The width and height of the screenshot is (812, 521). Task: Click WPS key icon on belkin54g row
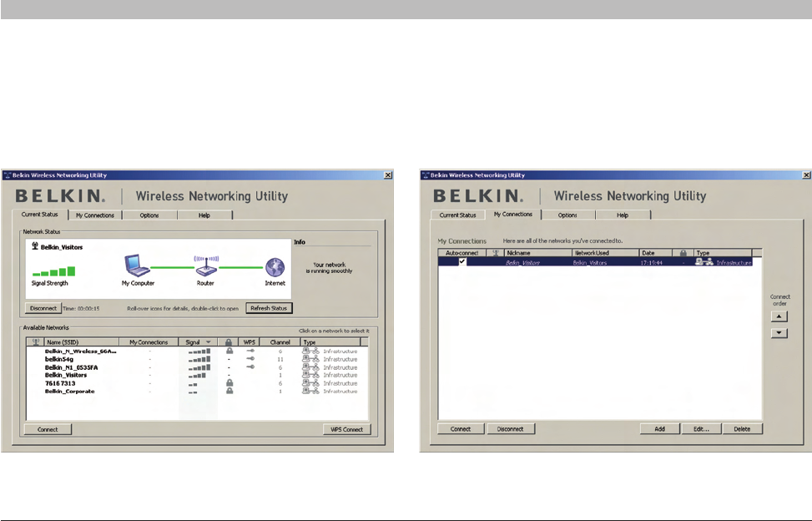(x=250, y=359)
